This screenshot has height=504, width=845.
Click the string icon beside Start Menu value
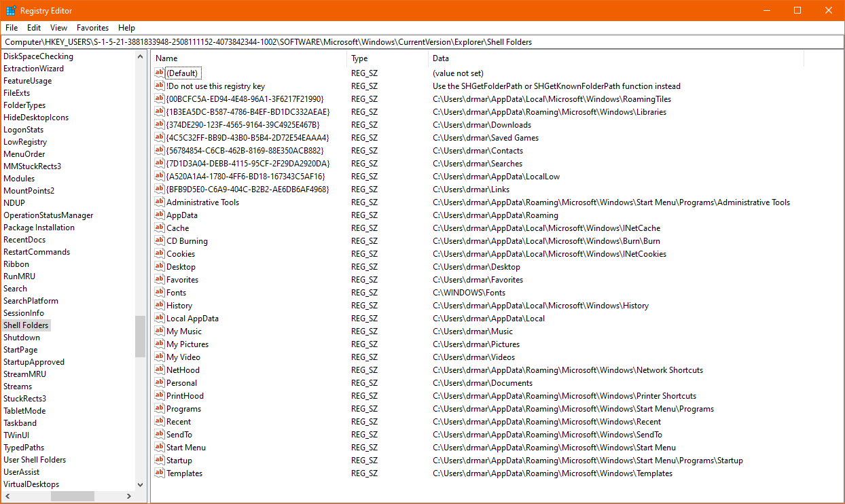click(160, 447)
